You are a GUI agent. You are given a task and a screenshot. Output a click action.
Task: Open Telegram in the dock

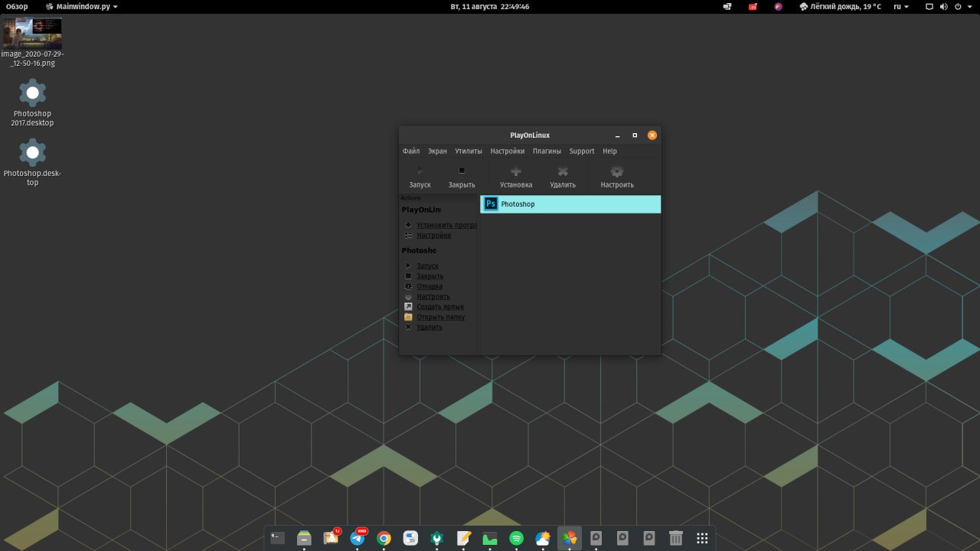(x=358, y=538)
